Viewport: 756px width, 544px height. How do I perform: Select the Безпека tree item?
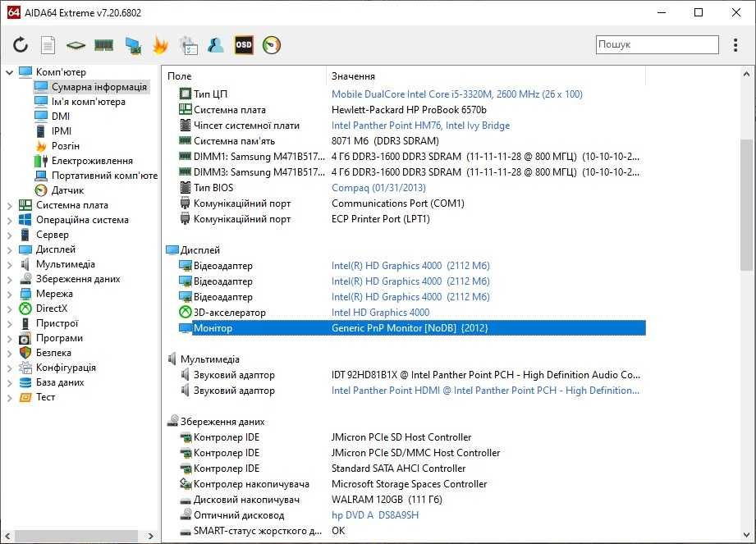pyautogui.click(x=53, y=353)
